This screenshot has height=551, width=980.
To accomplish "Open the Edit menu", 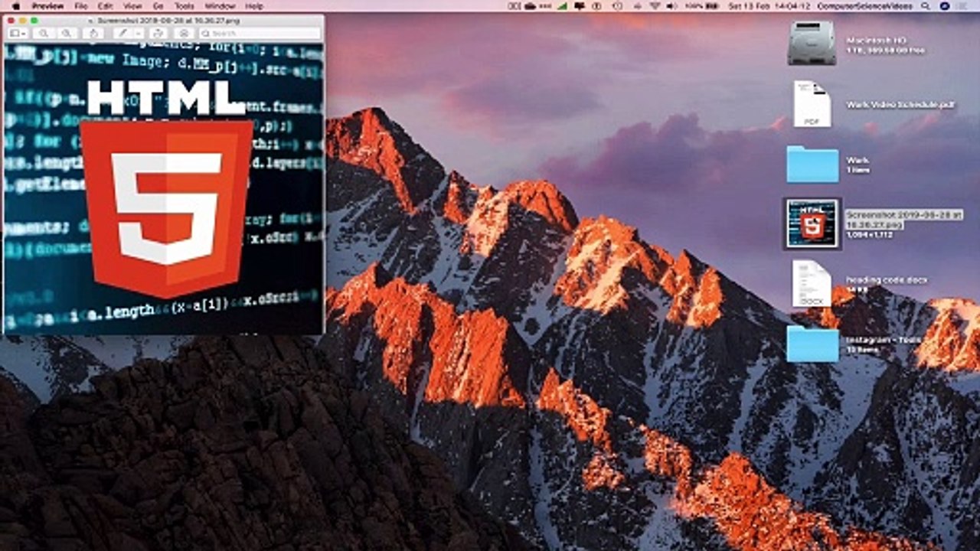I will (x=106, y=6).
